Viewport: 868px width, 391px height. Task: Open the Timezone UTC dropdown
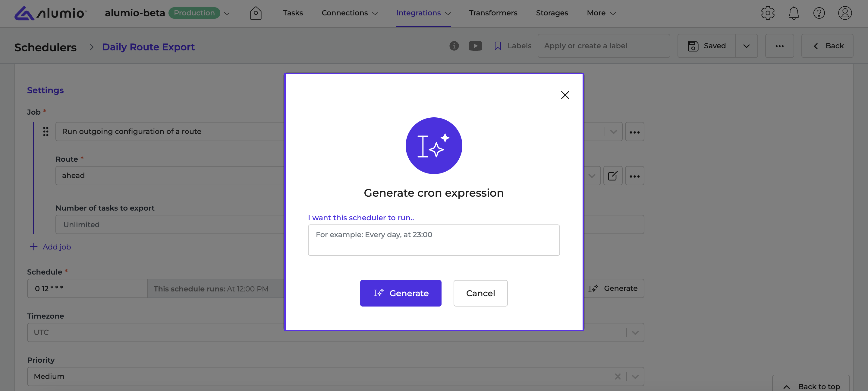[x=336, y=332]
